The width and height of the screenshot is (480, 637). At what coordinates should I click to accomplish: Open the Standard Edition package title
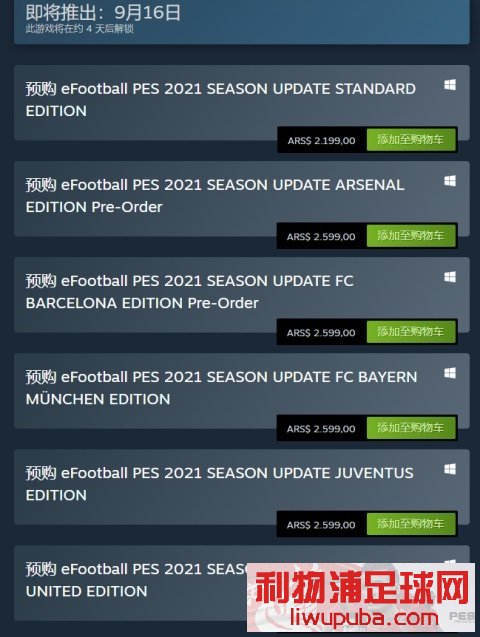221,100
